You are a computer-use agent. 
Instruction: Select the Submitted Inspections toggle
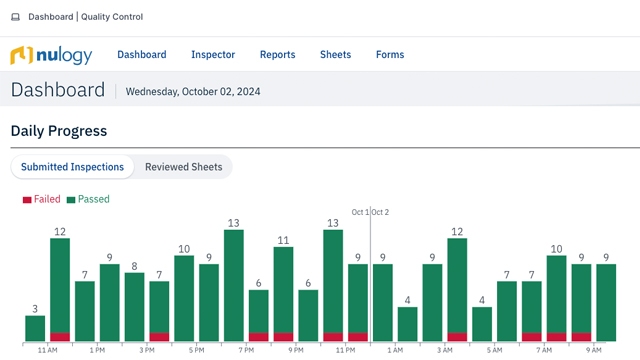pos(72,167)
